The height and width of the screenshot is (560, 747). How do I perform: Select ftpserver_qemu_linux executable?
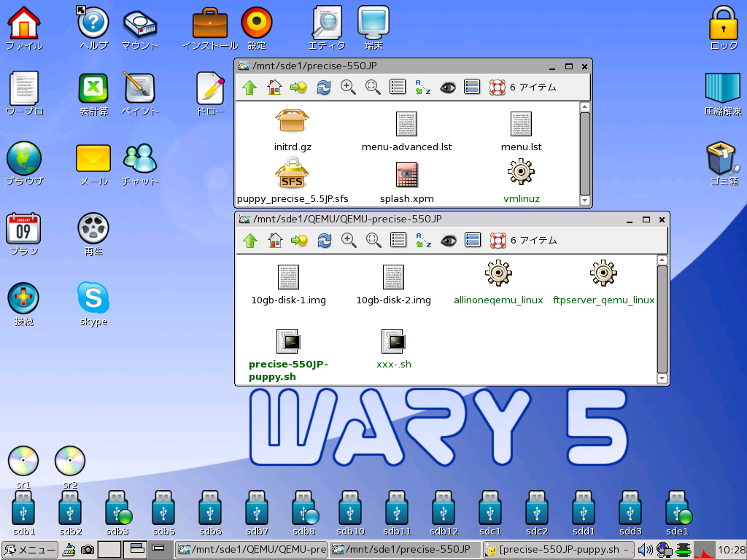[x=603, y=283]
